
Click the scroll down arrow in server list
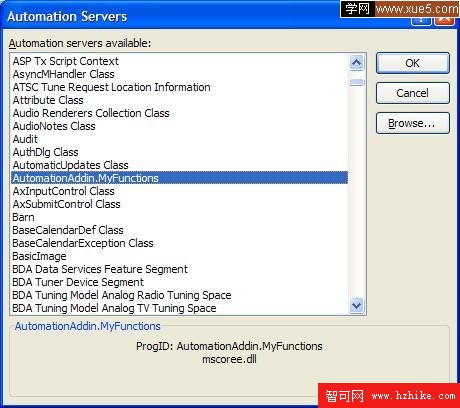tap(357, 305)
